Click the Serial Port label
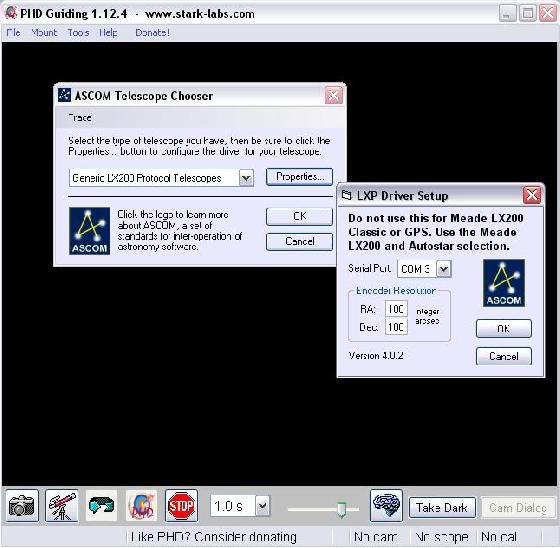Image resolution: width=560 pixels, height=548 pixels. [370, 268]
